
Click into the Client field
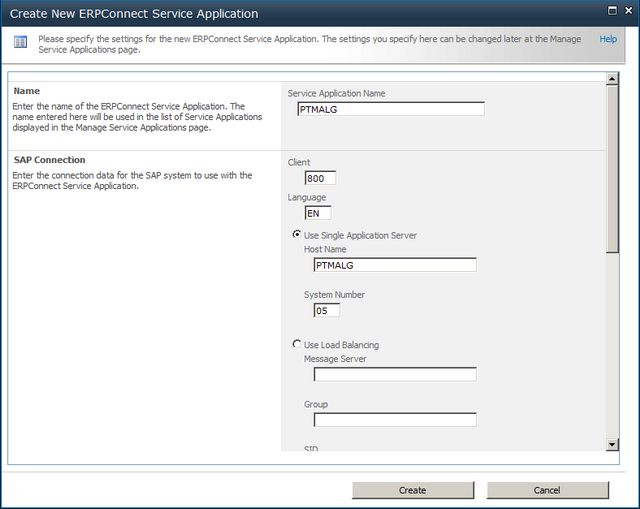(x=320, y=178)
